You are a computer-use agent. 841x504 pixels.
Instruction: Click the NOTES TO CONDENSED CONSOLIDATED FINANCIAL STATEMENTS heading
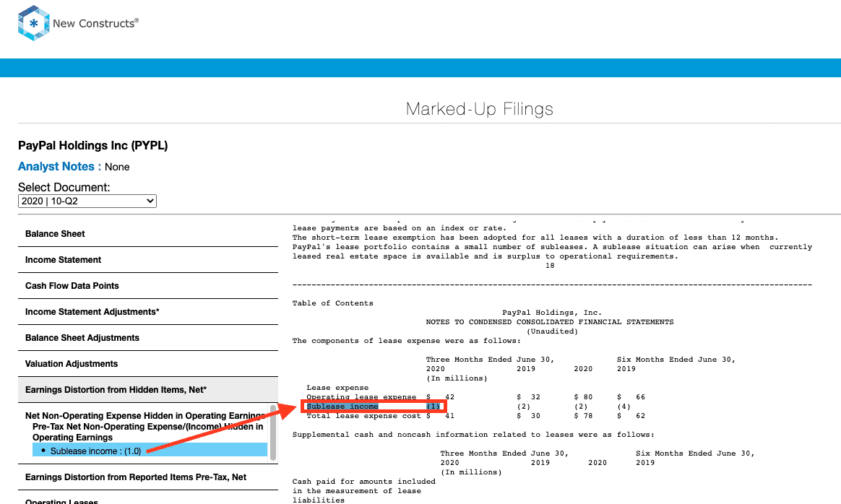click(x=550, y=322)
